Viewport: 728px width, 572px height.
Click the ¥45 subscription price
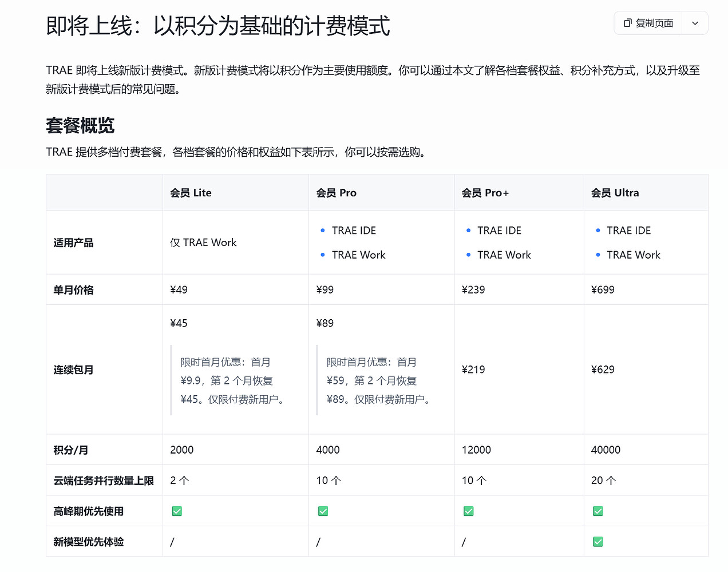179,323
